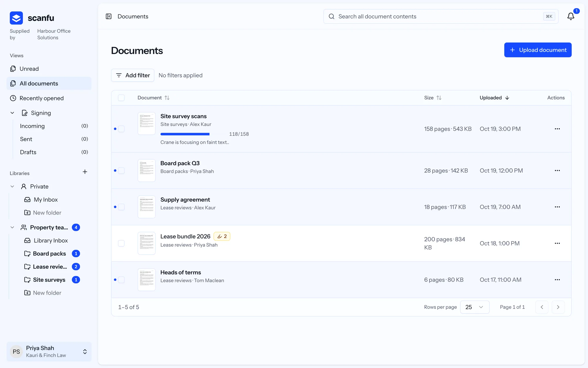Screen dimensions: 588x368
Task: Tick the select-all checkbox in table header
Action: 121,98
